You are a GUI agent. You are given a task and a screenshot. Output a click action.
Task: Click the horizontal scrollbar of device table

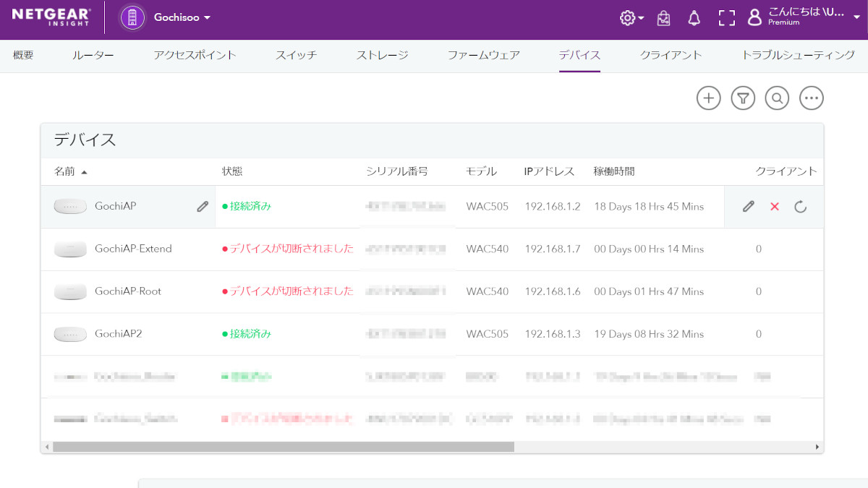(283, 447)
